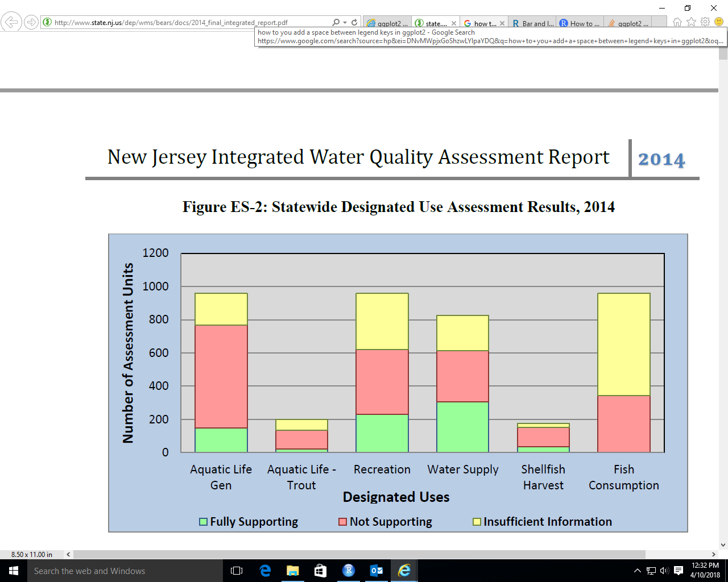The image size is (728, 582).
Task: Click the smiley feedback icon
Action: pyautogui.click(x=719, y=22)
